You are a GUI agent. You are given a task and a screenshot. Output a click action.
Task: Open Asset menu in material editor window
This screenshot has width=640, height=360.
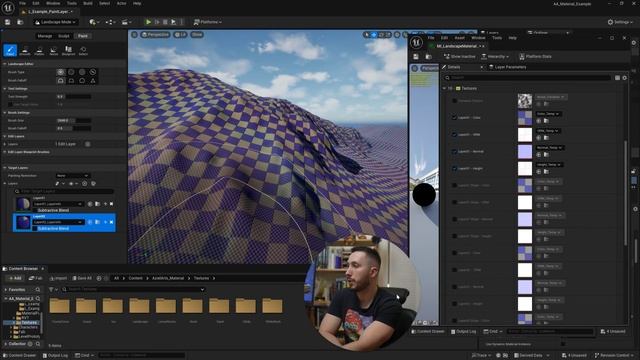[460, 38]
